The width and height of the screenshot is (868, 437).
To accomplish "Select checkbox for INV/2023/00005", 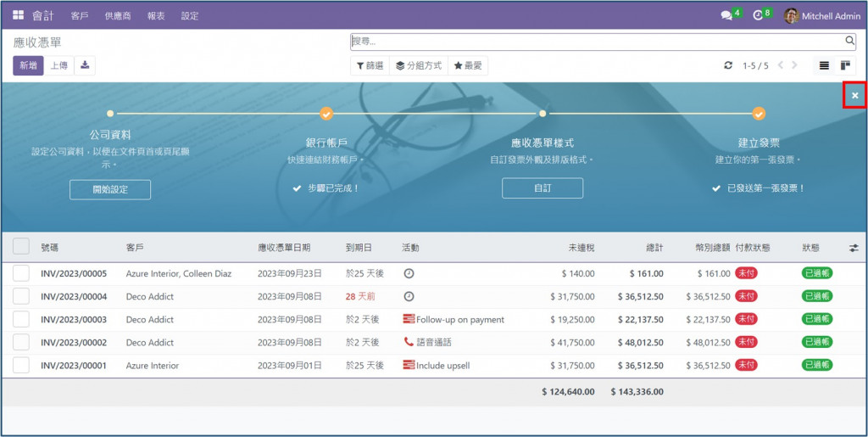I will click(x=21, y=273).
